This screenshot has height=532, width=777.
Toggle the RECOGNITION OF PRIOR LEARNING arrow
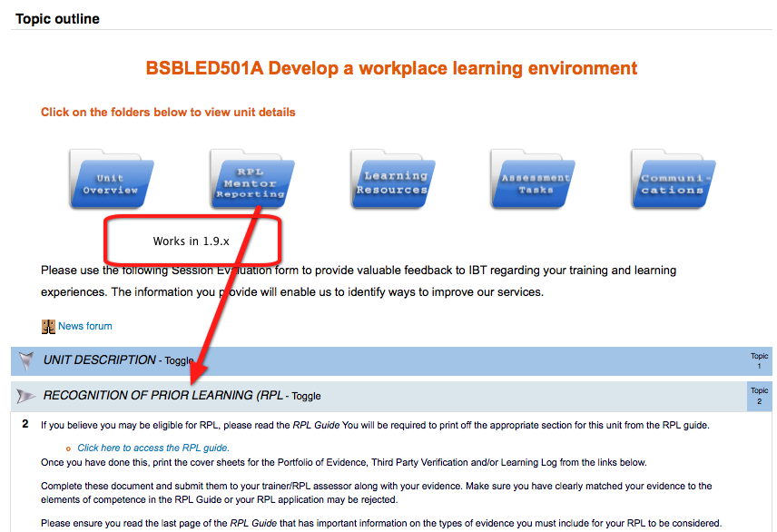click(25, 396)
